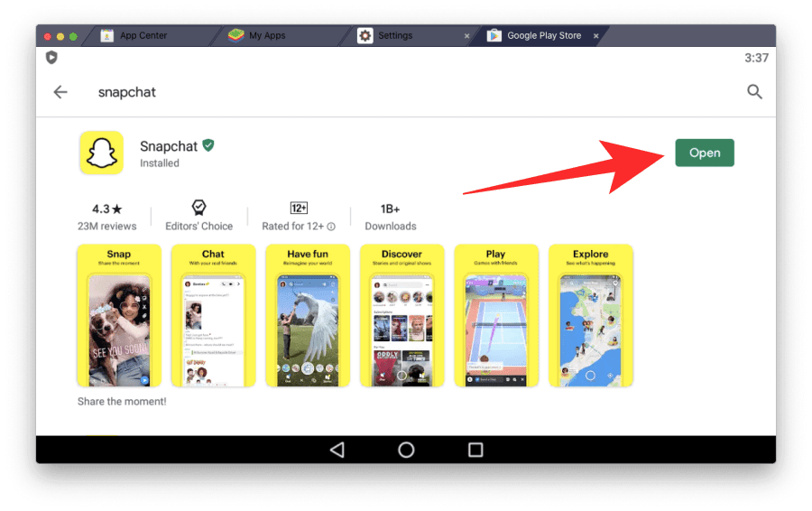This screenshot has height=511, width=812.
Task: Click the yellow window minimize button
Action: coord(60,36)
